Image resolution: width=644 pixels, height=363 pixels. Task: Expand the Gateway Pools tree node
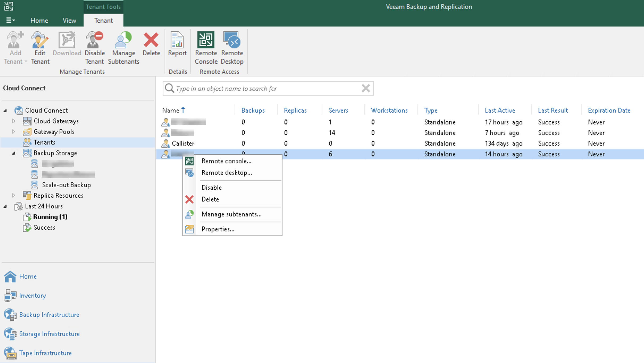[14, 132]
